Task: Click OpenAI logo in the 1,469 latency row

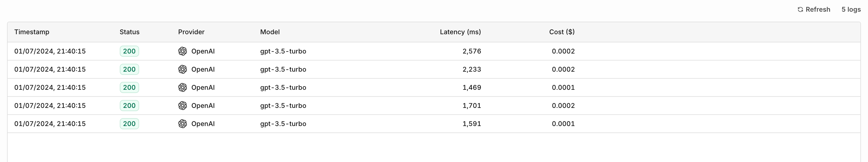Action: pos(183,87)
